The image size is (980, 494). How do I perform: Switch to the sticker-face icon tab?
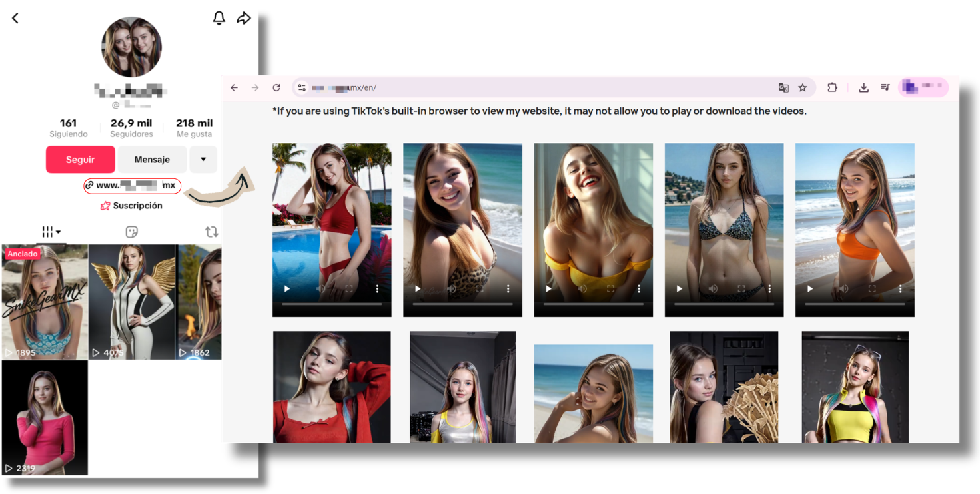coord(131,232)
